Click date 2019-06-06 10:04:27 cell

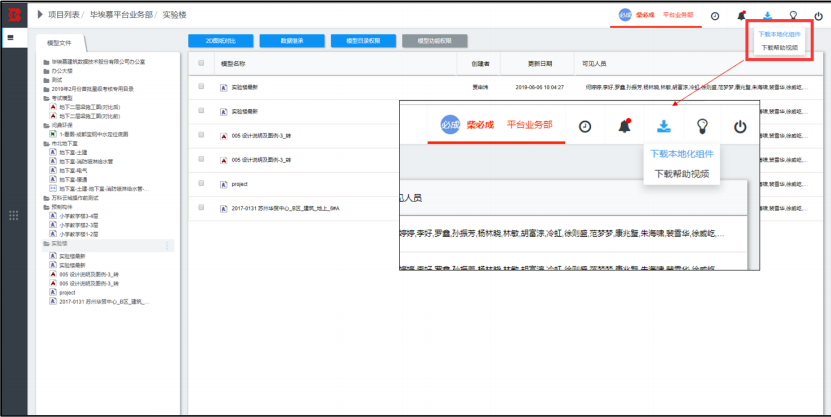click(540, 87)
